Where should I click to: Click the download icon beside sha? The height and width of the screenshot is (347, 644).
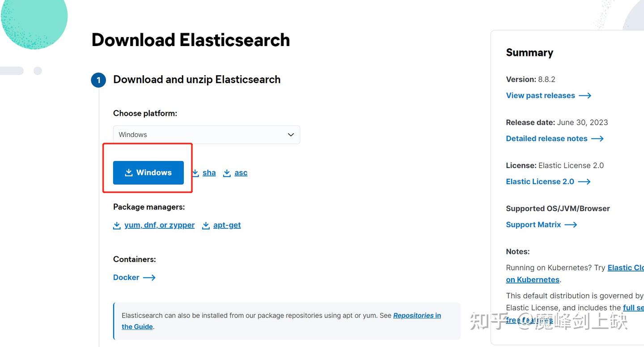click(x=195, y=173)
